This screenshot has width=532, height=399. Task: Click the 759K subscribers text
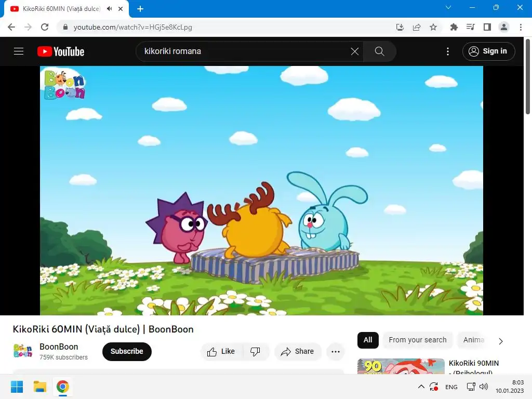click(x=63, y=357)
